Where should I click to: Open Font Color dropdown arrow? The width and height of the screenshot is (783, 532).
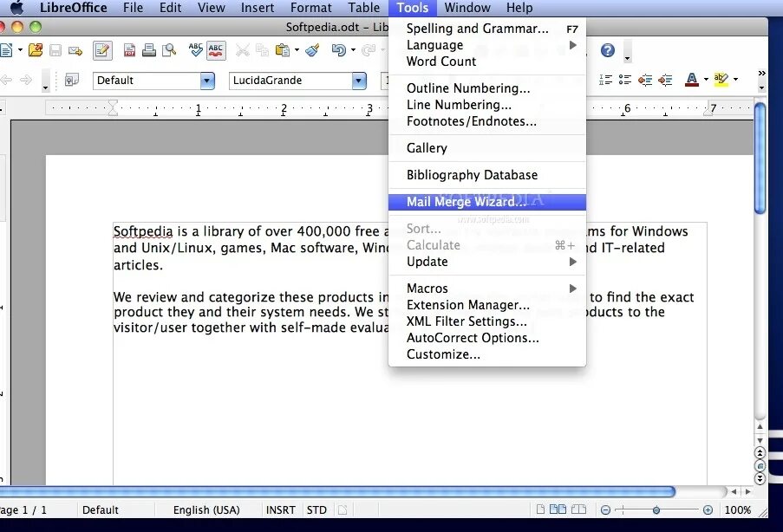706,80
